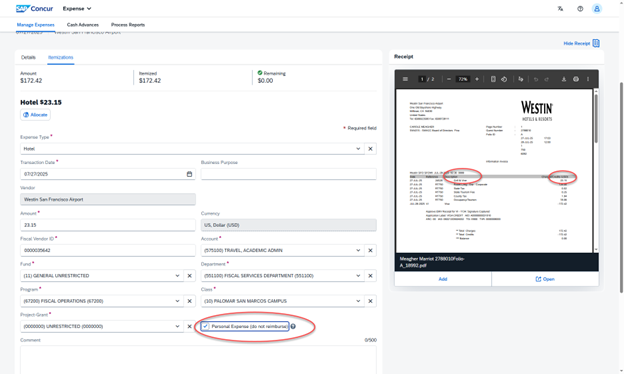624x374 pixels.
Task: Click the Hide Receipt link
Action: (581, 43)
